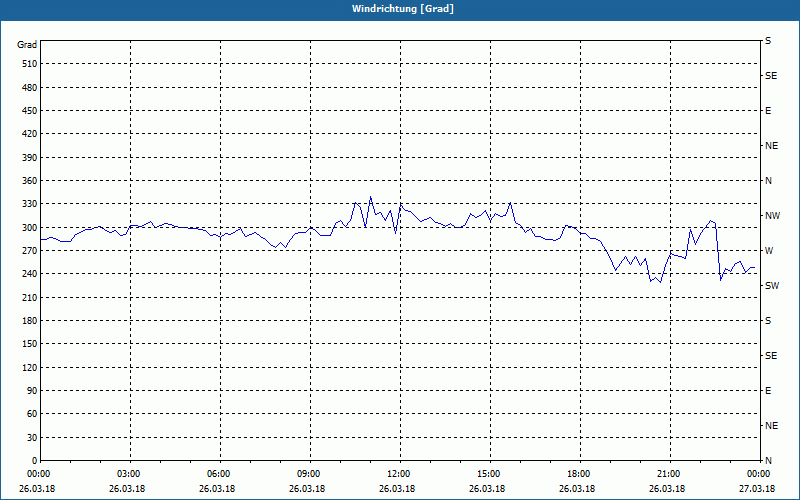
Task: Click the 120 y-axis tick label
Action: click(30, 368)
